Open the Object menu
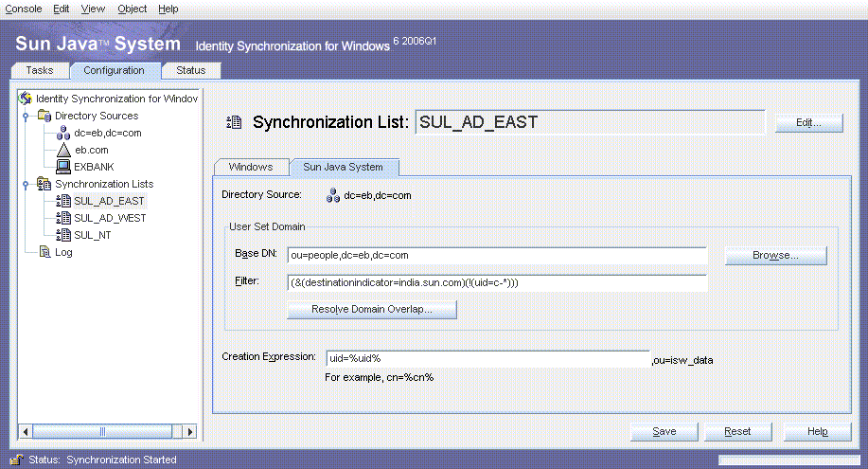The height and width of the screenshot is (469, 868). [132, 9]
